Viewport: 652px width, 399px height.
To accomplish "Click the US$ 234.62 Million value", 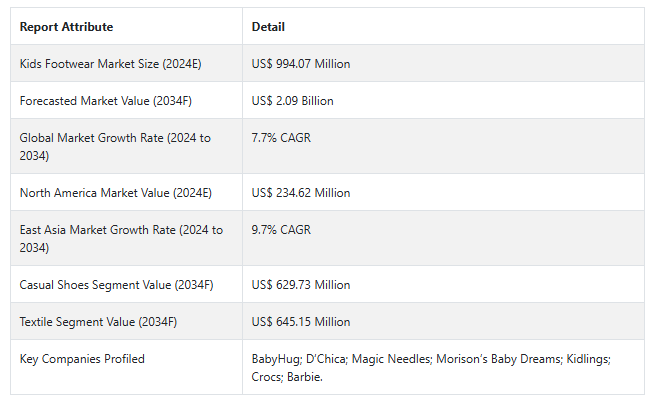I will point(301,193).
